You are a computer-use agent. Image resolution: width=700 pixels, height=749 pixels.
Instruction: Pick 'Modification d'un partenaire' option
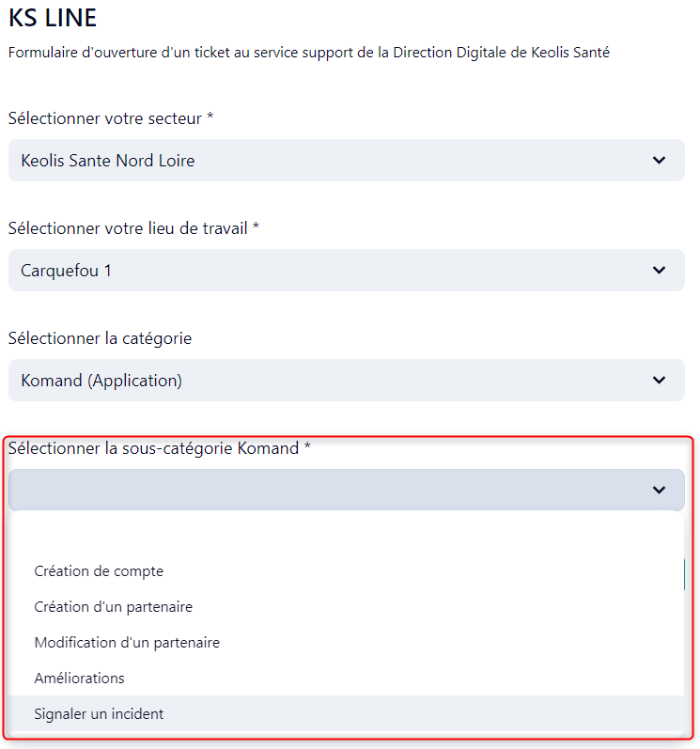(127, 643)
